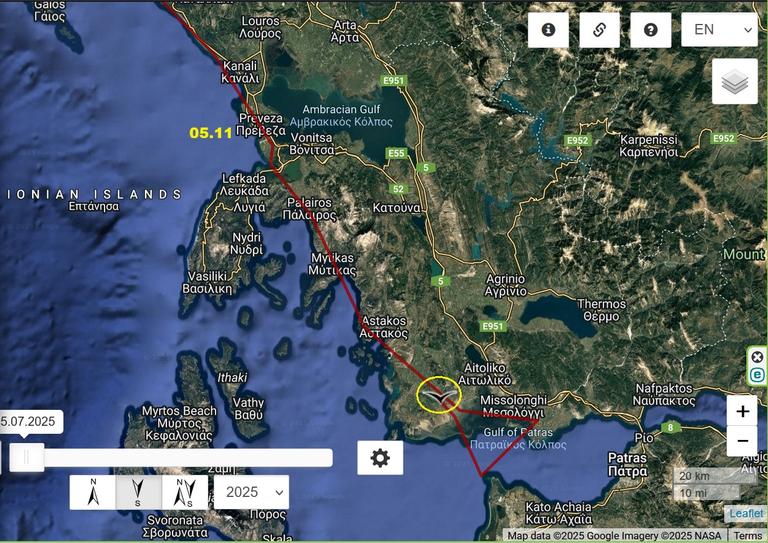Click the Ambracian Gulf label
The width and height of the screenshot is (768, 543).
(x=341, y=116)
